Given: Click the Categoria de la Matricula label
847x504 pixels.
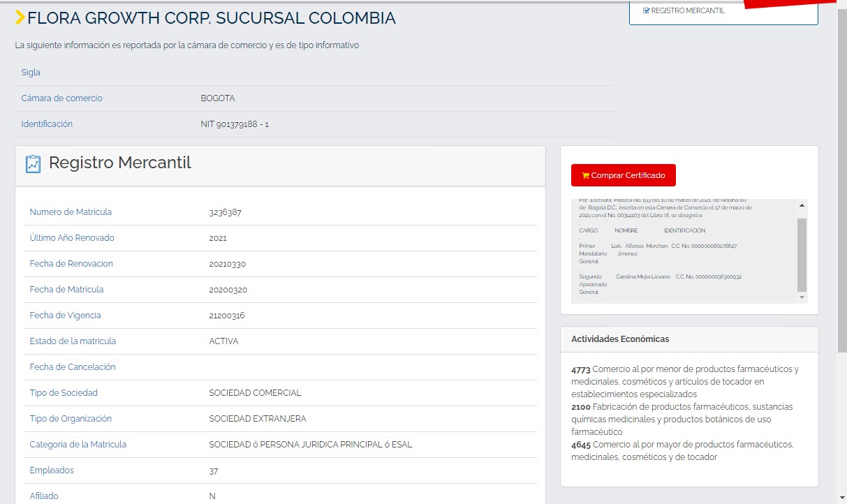Looking at the screenshot, I should [78, 445].
